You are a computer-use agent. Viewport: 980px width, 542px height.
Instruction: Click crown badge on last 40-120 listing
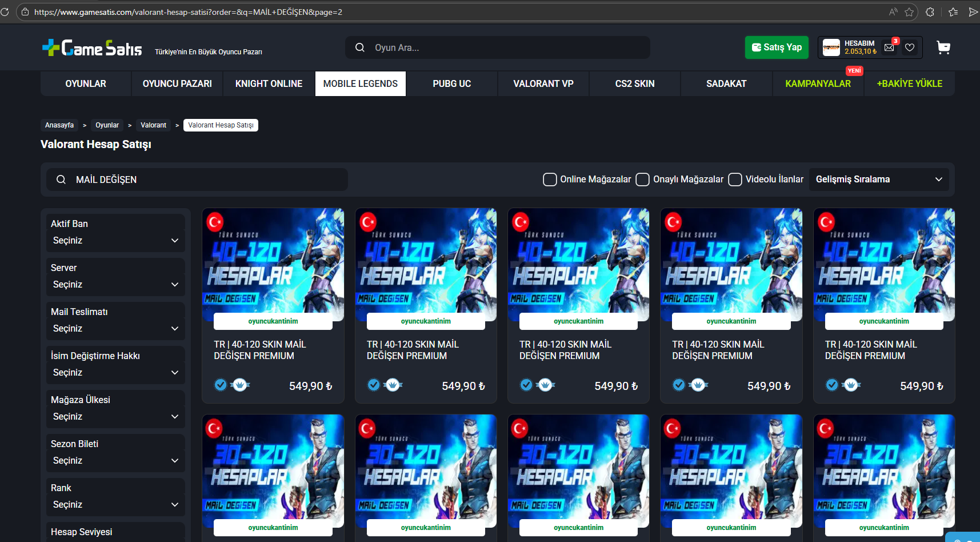click(x=851, y=385)
